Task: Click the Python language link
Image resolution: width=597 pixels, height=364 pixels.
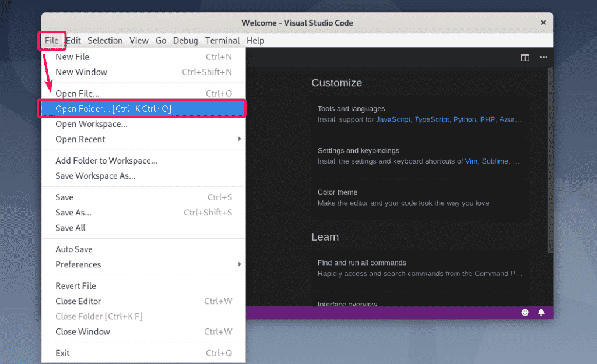Action: pos(465,119)
